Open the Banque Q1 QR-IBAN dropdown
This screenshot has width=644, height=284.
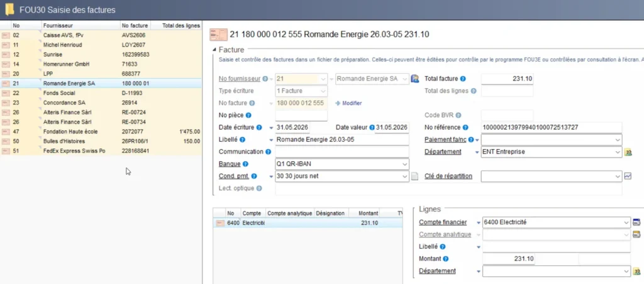[404, 164]
